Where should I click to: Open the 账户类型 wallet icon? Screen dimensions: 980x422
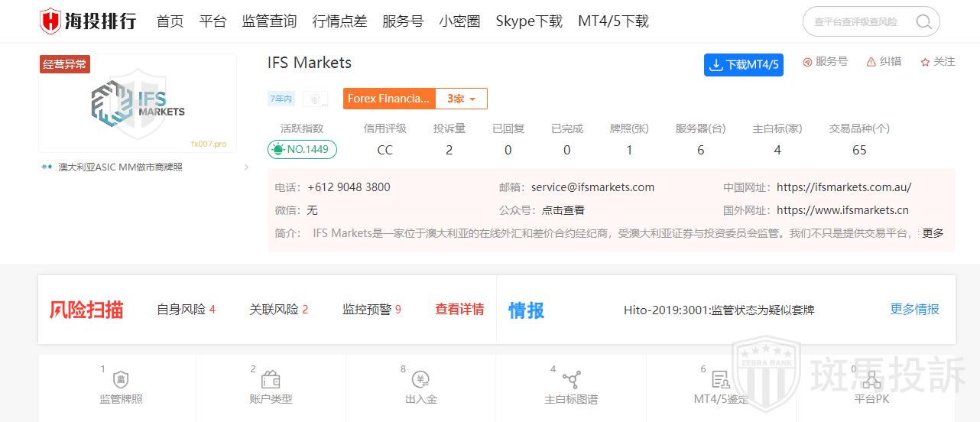(271, 380)
